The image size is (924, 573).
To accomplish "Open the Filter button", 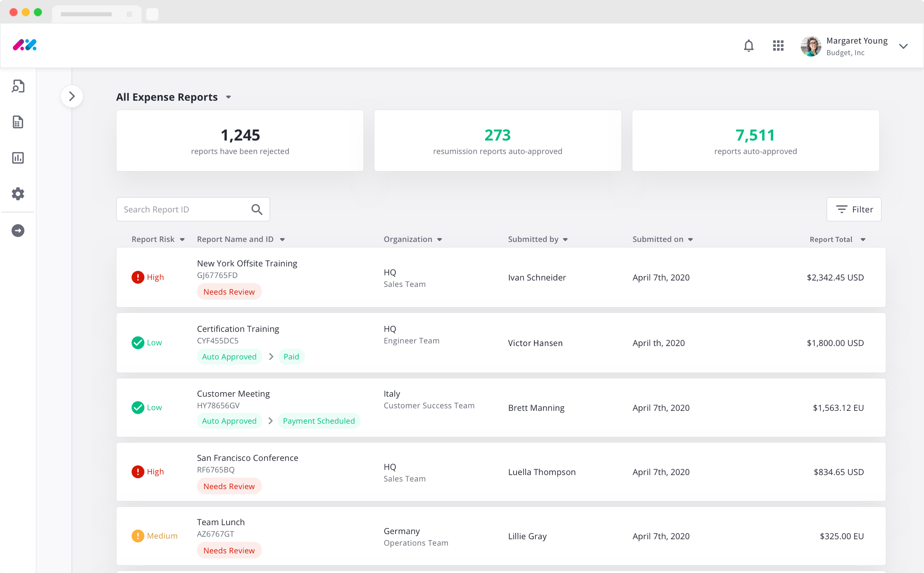I will pos(854,209).
